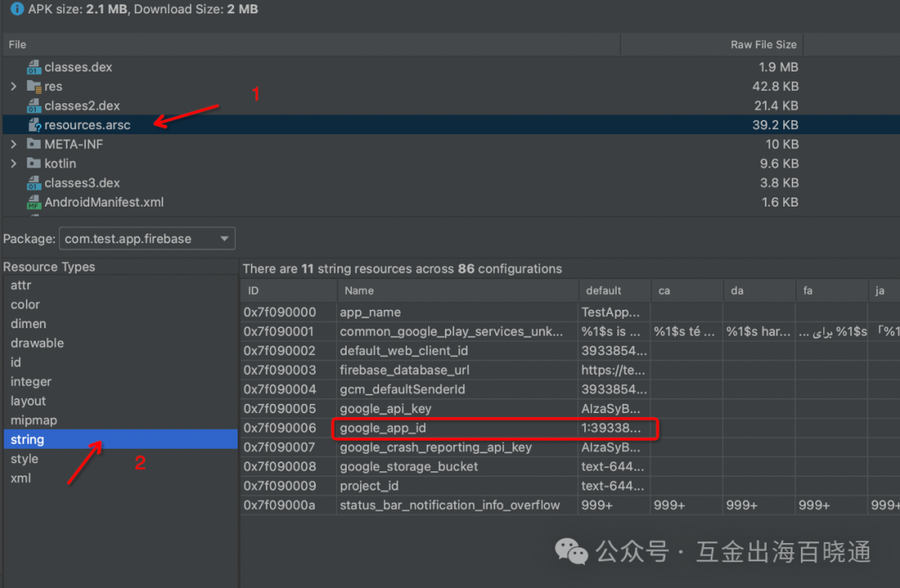
Task: Click the resources.arsc file icon
Action: pyautogui.click(x=33, y=124)
